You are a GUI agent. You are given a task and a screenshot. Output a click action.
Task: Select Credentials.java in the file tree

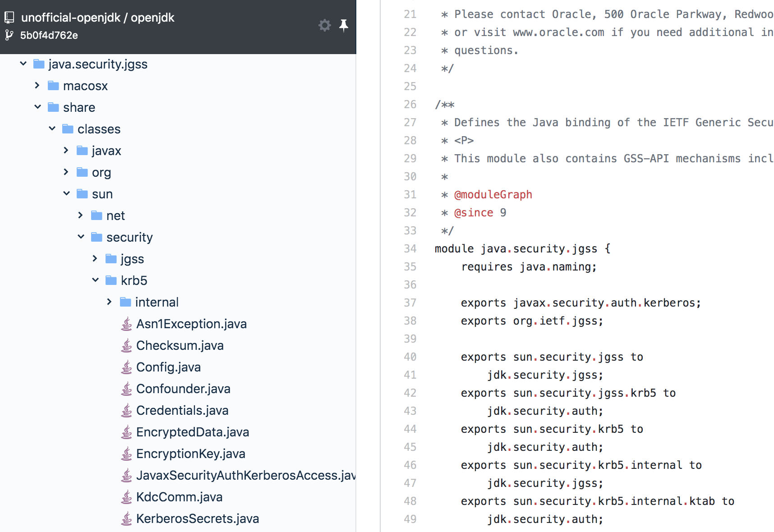(182, 410)
